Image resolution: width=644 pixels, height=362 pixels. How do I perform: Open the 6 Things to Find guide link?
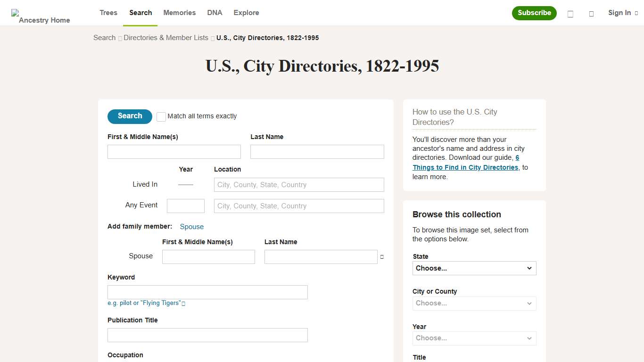[465, 167]
